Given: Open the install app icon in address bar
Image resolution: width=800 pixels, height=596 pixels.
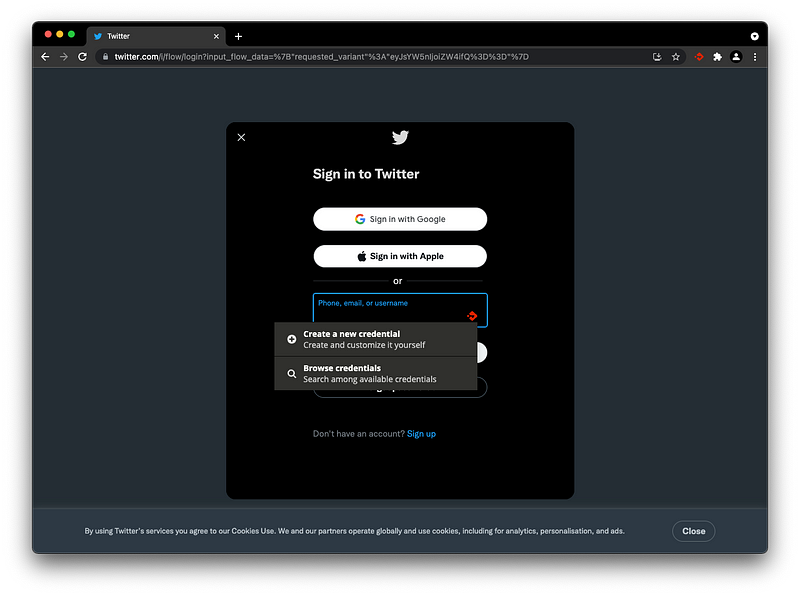Looking at the screenshot, I should (657, 57).
